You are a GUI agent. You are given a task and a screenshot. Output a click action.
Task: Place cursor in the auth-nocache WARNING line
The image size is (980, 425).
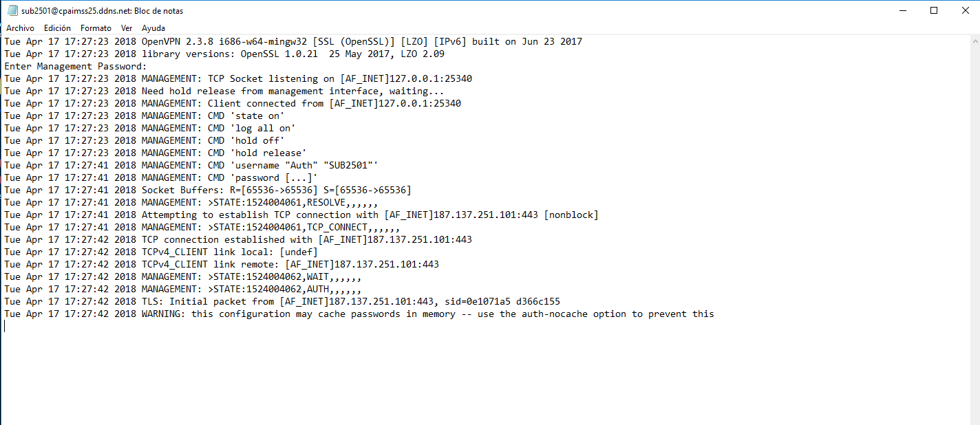(x=359, y=314)
